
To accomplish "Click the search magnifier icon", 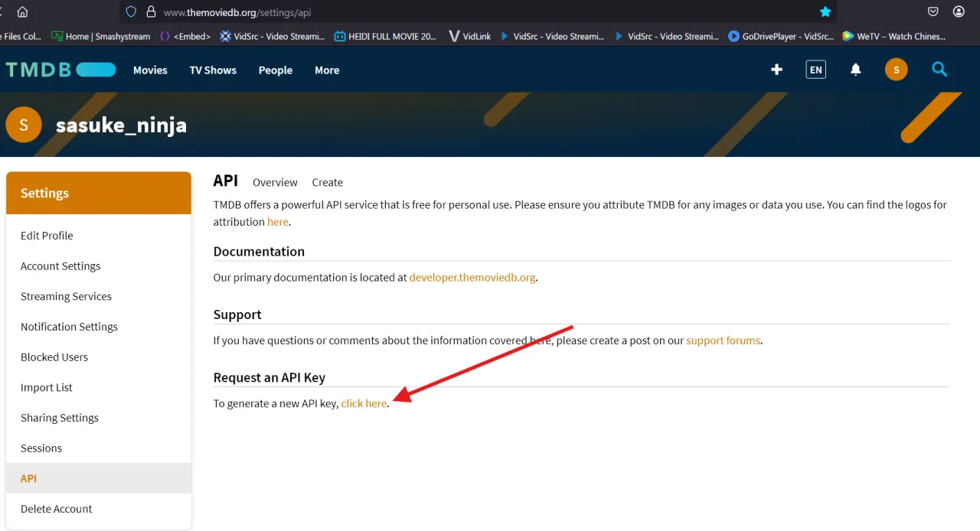I will click(x=939, y=70).
